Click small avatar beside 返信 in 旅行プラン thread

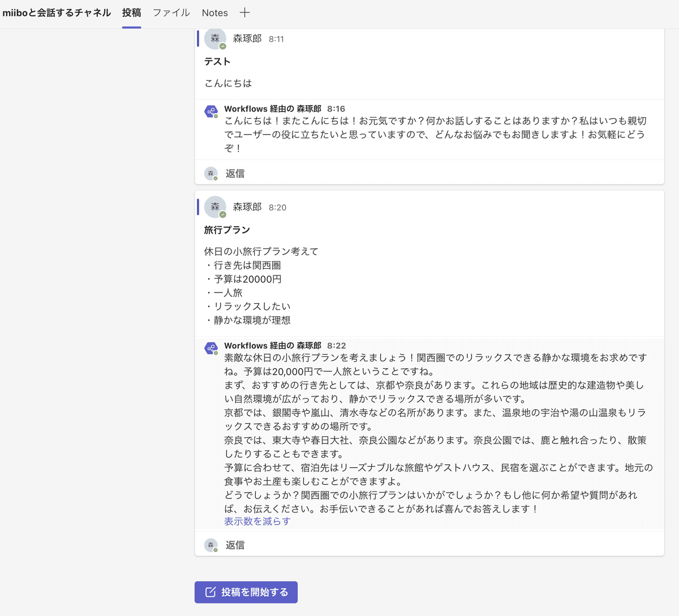[211, 545]
